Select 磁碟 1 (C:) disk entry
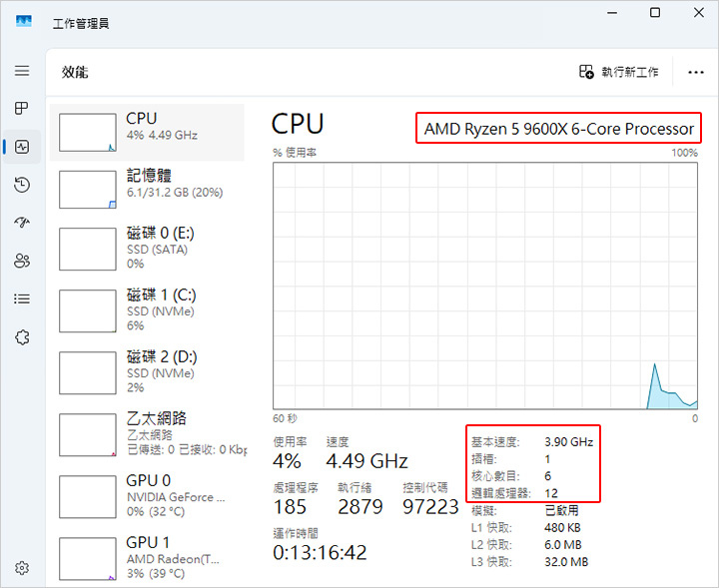 tap(147, 310)
